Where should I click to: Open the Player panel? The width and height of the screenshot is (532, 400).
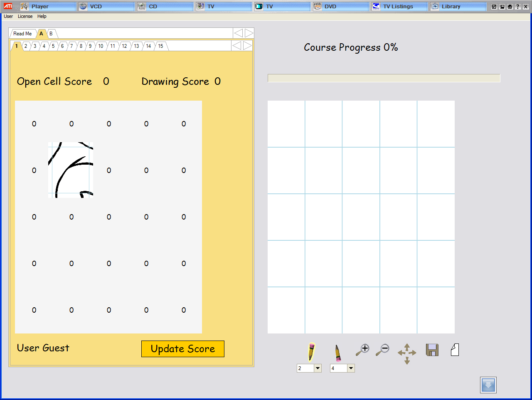pos(48,6)
